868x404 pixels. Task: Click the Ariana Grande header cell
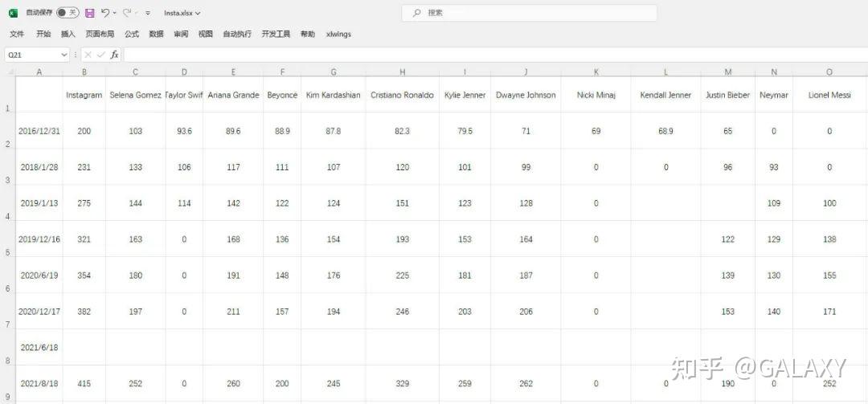[233, 96]
